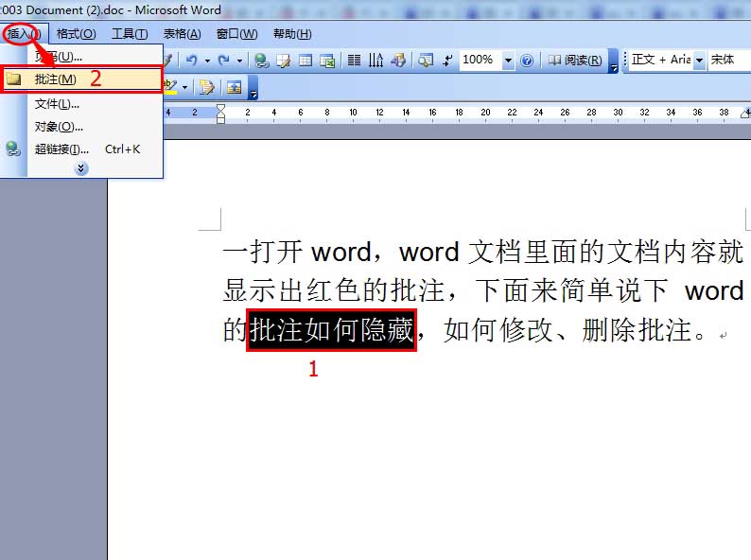Click the Insert Excel Worksheet icon
The image size is (751, 560).
(327, 61)
